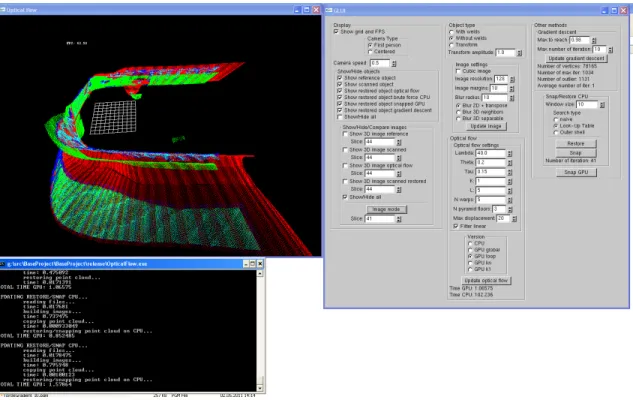Click the N pyramid floors spinner arrows

tap(510, 209)
